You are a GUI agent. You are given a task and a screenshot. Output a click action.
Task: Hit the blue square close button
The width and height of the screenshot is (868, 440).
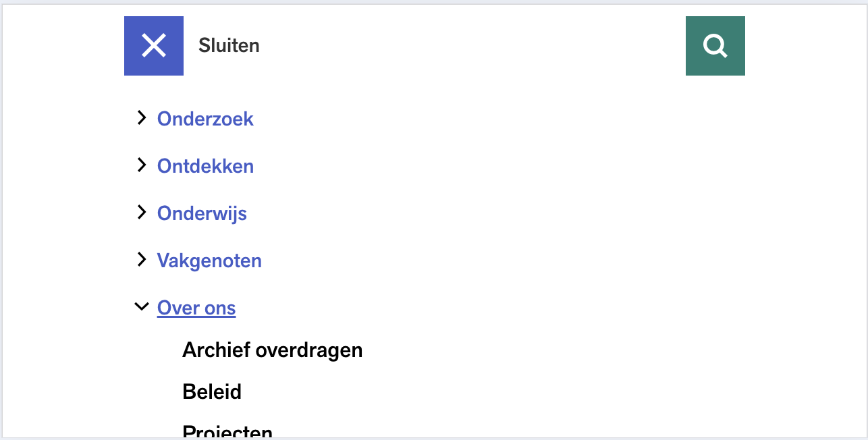(x=154, y=46)
